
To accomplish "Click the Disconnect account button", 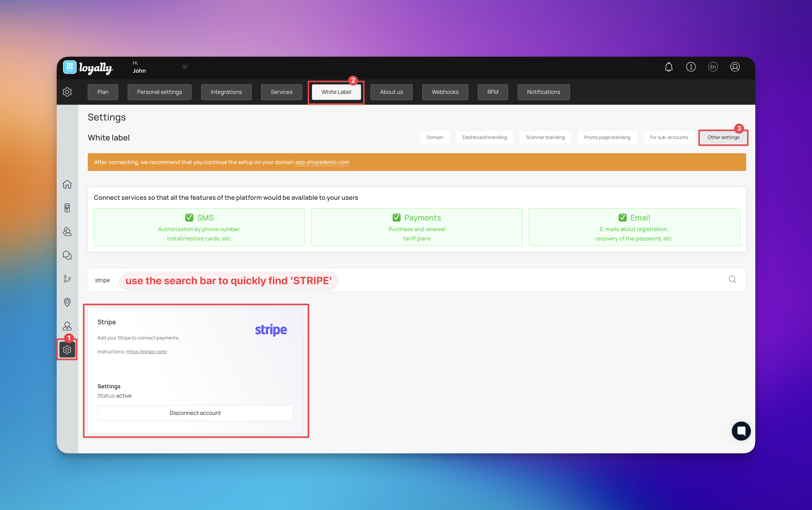I will [195, 413].
